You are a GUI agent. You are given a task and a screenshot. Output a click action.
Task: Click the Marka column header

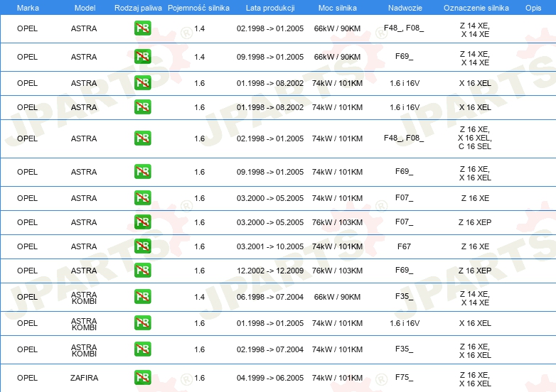[x=28, y=8]
